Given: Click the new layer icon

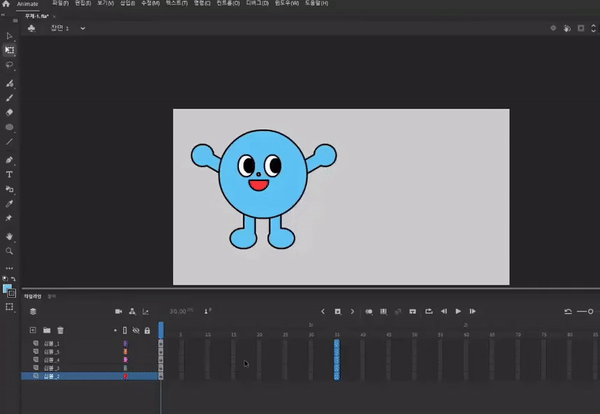Looking at the screenshot, I should coord(33,329).
